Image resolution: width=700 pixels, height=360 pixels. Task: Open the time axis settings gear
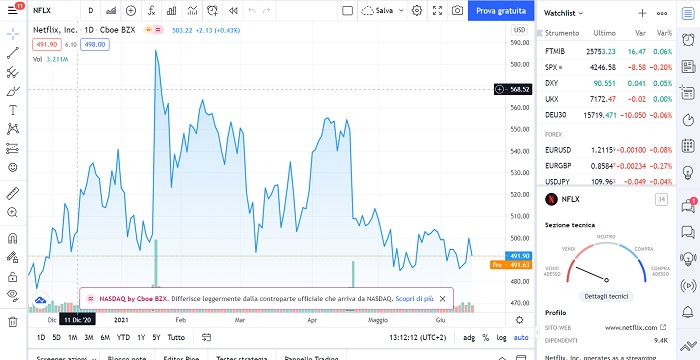[x=519, y=320]
